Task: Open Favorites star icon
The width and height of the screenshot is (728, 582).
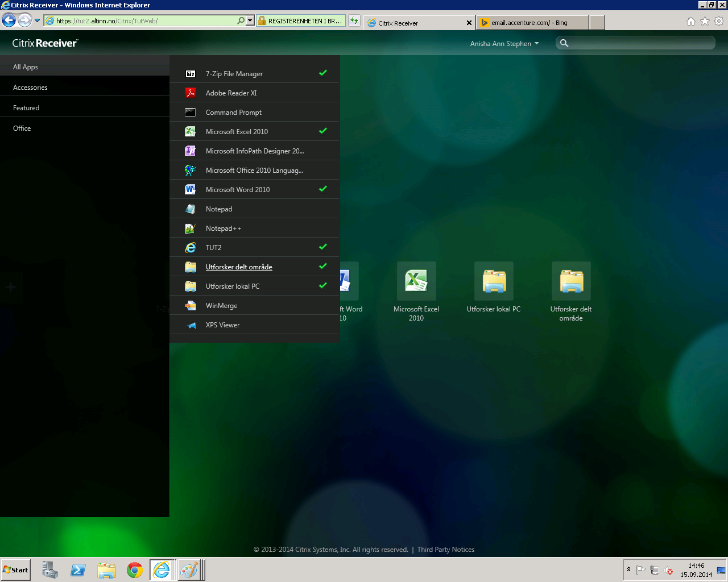Action: pyautogui.click(x=705, y=22)
